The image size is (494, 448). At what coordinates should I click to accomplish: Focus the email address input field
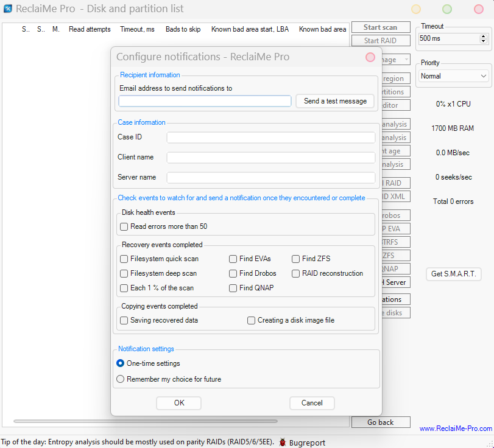205,101
